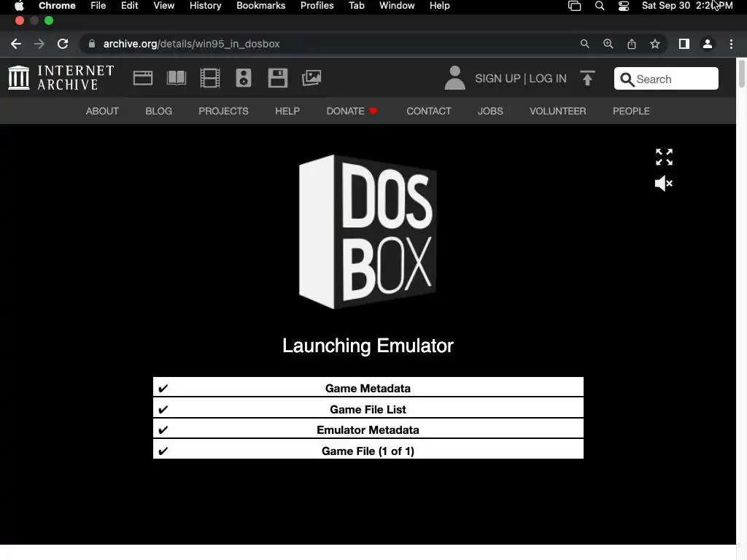Open macOS Spotlight search
This screenshot has width=747, height=560.
tap(600, 6)
